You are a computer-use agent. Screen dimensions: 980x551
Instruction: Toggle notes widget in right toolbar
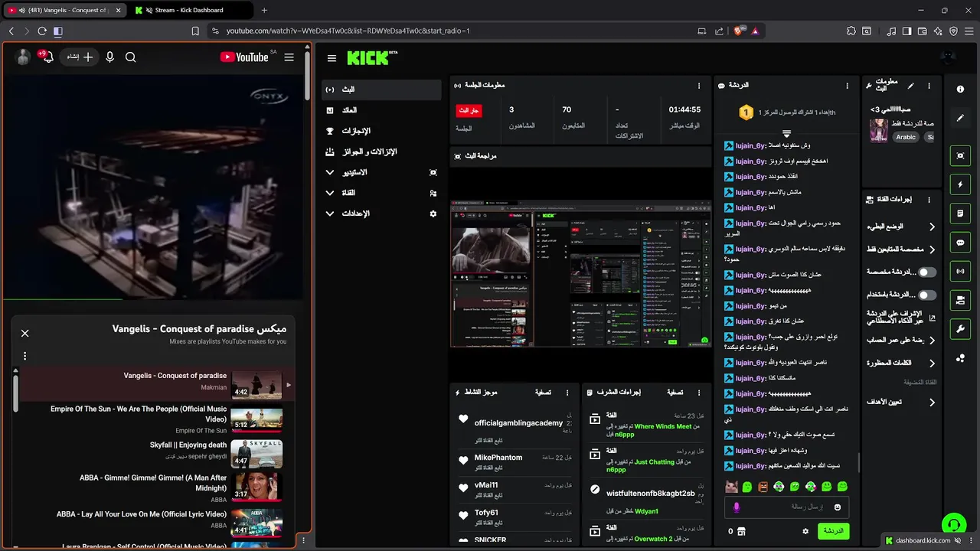point(960,214)
